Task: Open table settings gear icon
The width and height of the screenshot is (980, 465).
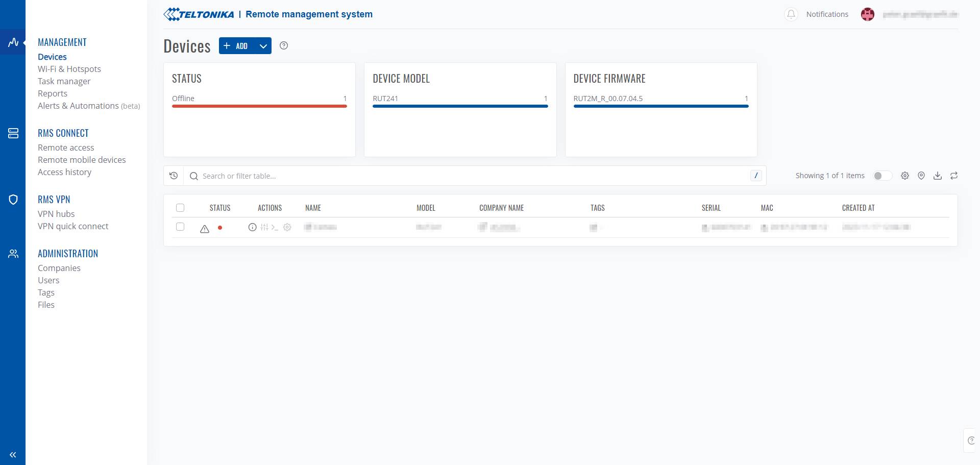Action: [905, 176]
